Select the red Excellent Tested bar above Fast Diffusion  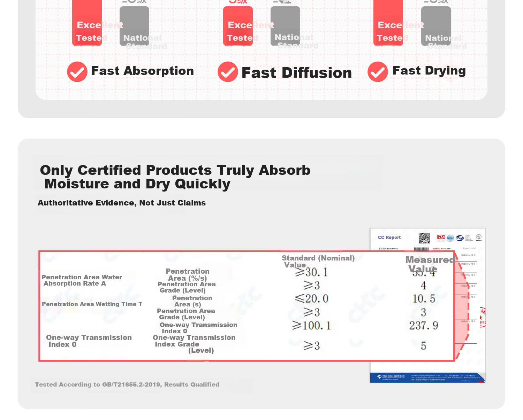click(x=238, y=26)
